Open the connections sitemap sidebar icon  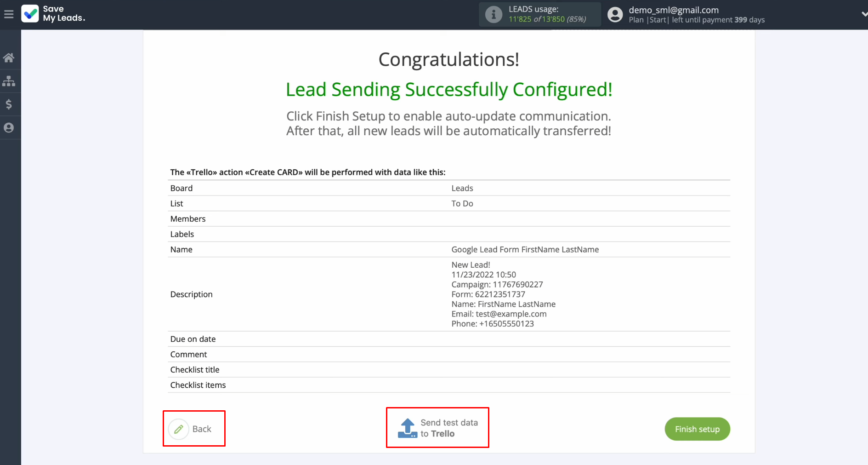9,81
